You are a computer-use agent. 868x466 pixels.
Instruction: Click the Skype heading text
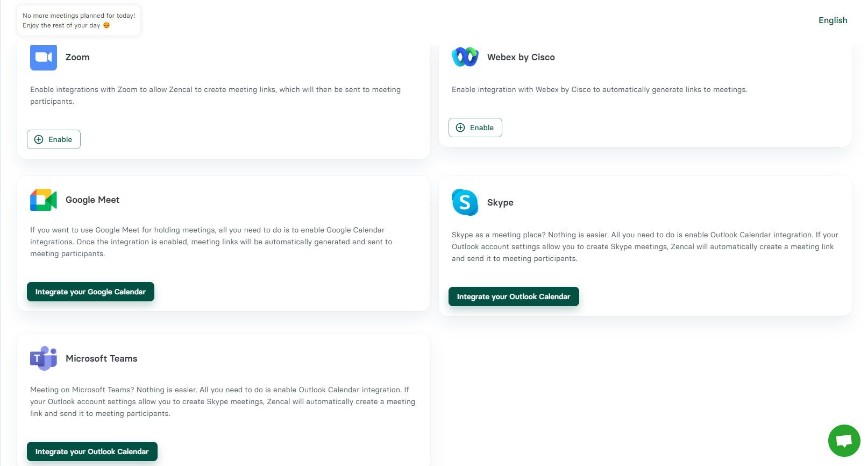pyautogui.click(x=500, y=202)
